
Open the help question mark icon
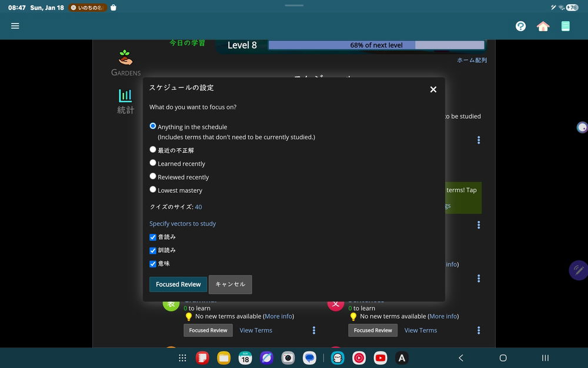(520, 26)
